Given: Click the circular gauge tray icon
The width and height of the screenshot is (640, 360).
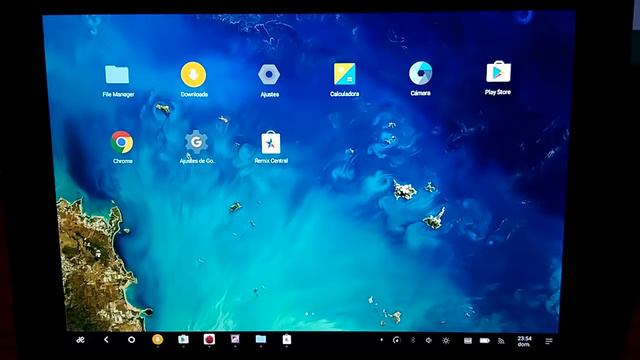Looking at the screenshot, I should [x=396, y=340].
